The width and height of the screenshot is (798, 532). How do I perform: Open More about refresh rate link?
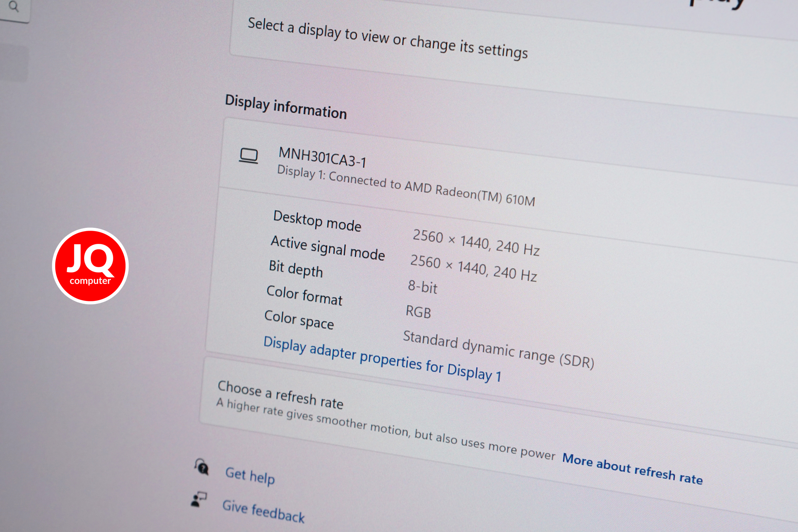(x=632, y=469)
